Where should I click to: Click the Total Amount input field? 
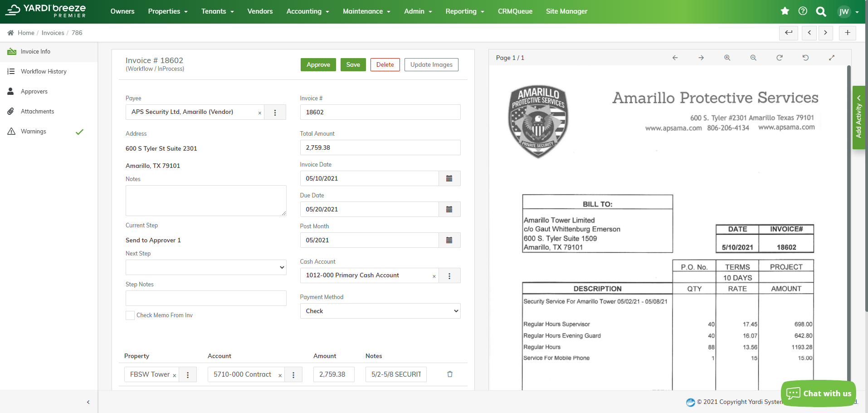(380, 147)
